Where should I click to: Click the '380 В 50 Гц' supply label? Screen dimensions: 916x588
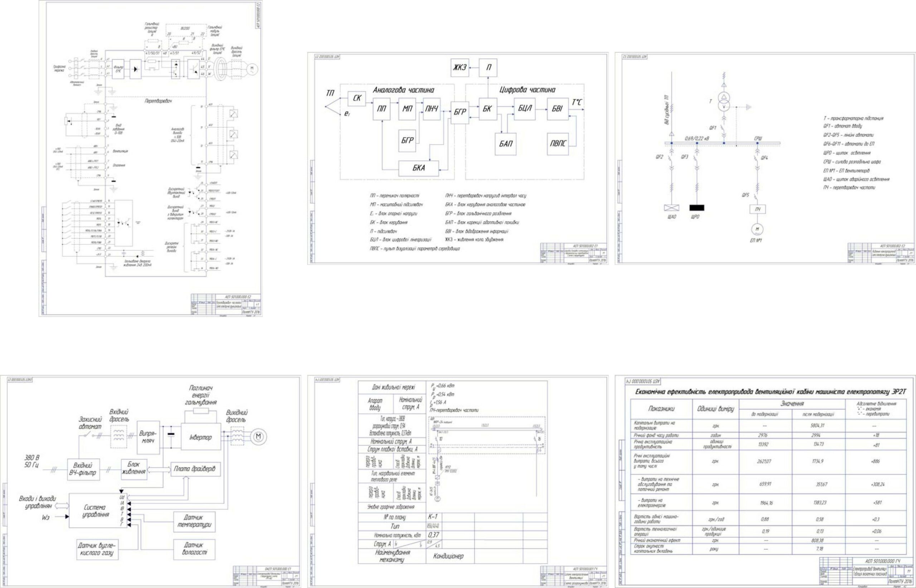point(32,462)
